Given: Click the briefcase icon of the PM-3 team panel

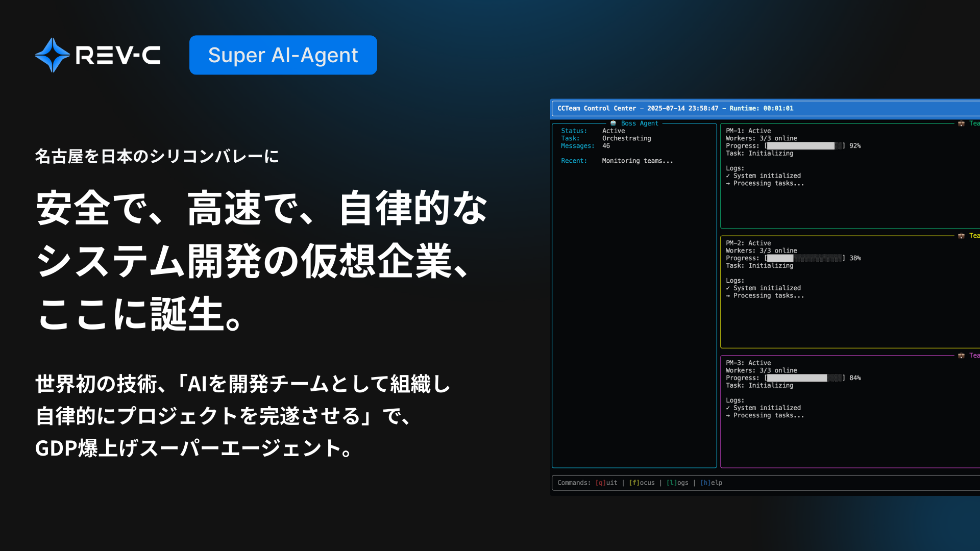Looking at the screenshot, I should coord(961,356).
